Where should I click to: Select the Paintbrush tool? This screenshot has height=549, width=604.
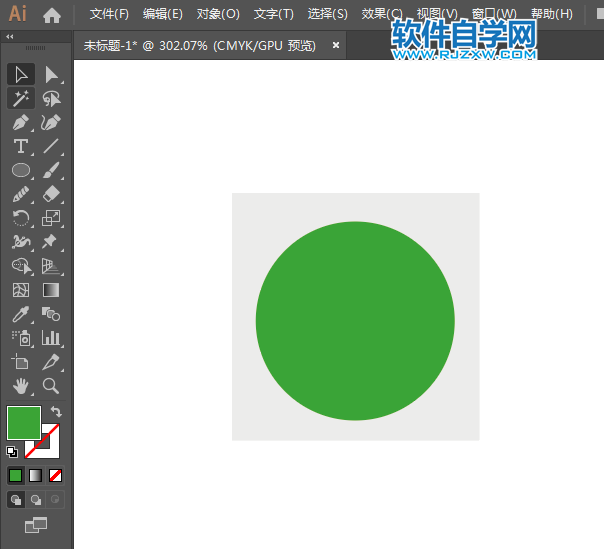[51, 170]
